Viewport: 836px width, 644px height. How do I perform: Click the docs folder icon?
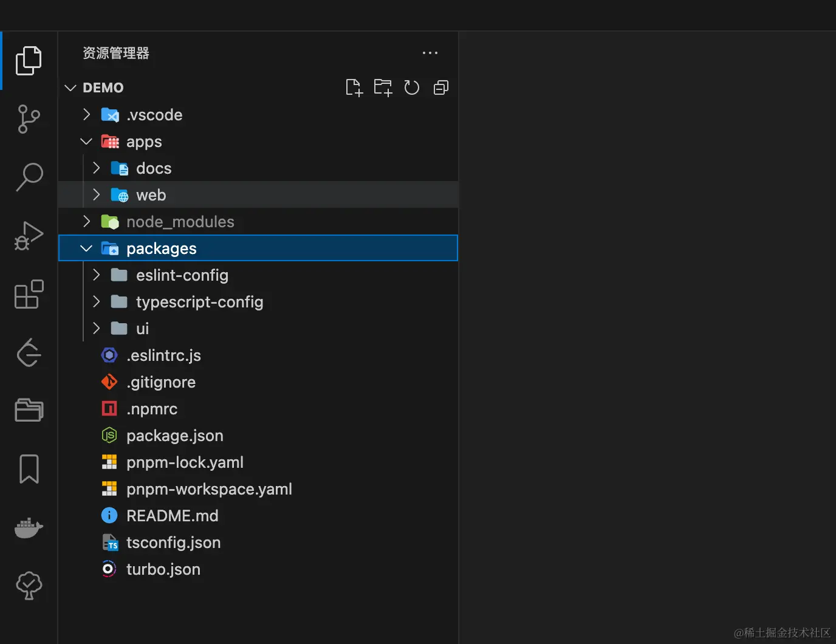120,168
